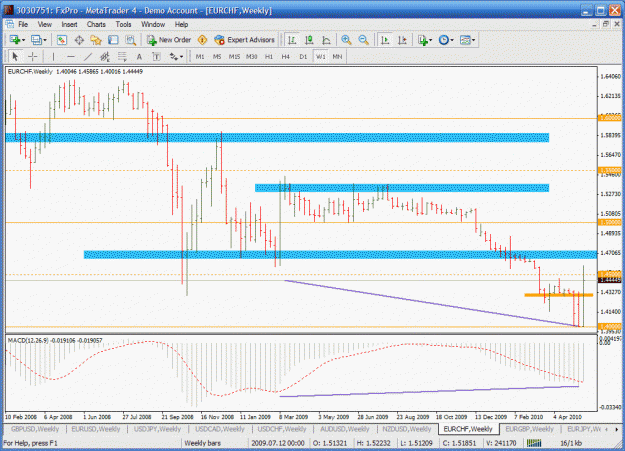Check the connection status bars indicator
Screen dimensions: 625x451
(x=534, y=443)
